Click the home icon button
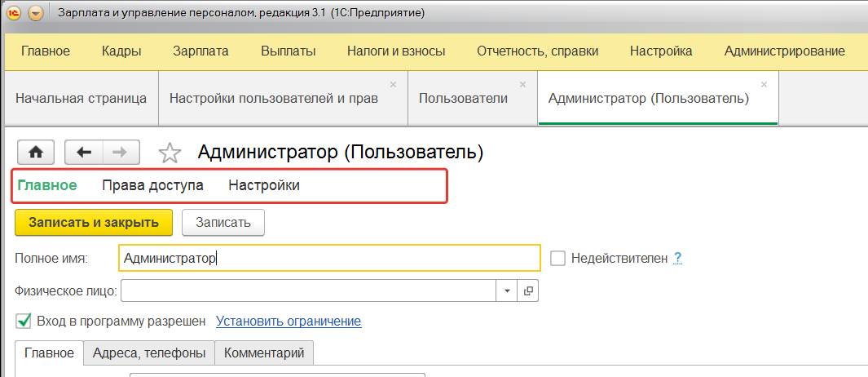The width and height of the screenshot is (868, 377). pyautogui.click(x=36, y=152)
